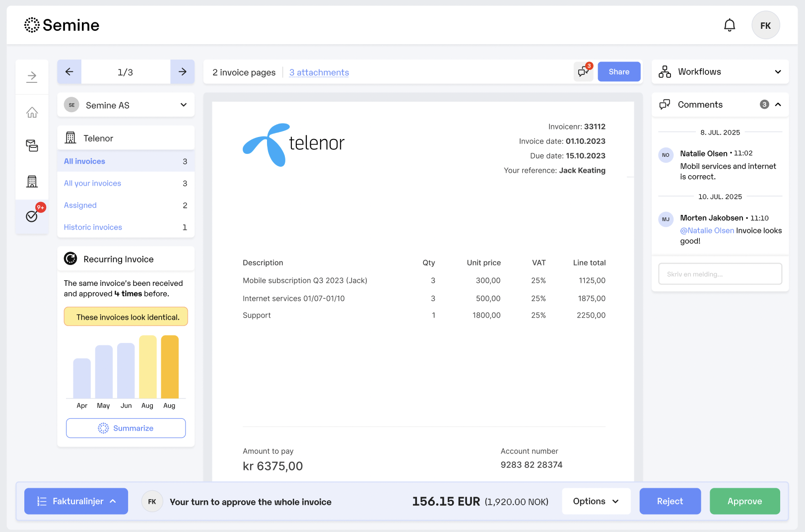This screenshot has width=805, height=532.
Task: Open the 3 attachments link
Action: click(x=319, y=72)
